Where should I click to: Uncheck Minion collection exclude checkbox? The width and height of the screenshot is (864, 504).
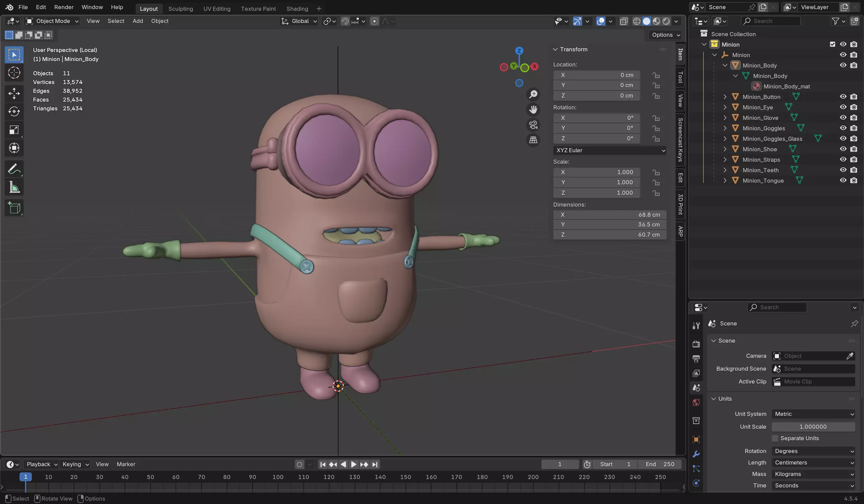coord(833,44)
